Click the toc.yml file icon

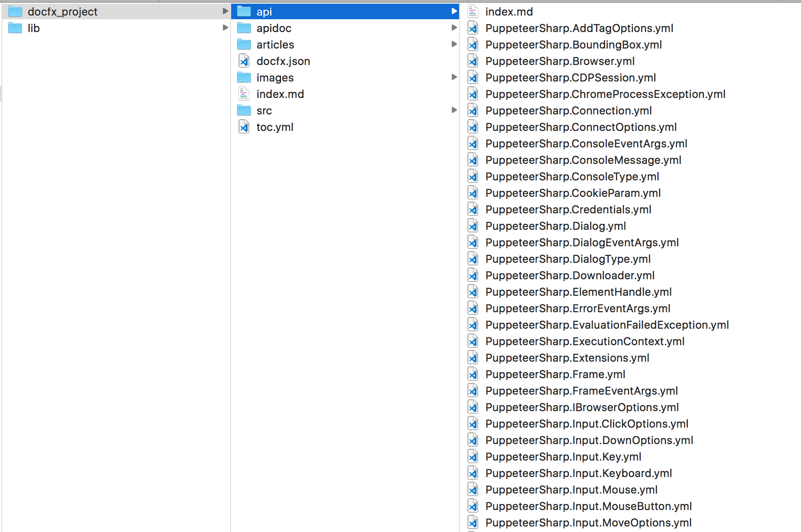[244, 127]
